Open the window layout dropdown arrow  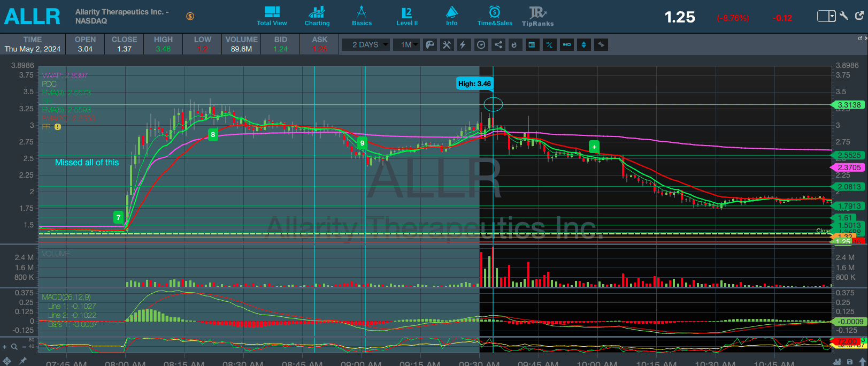click(832, 16)
